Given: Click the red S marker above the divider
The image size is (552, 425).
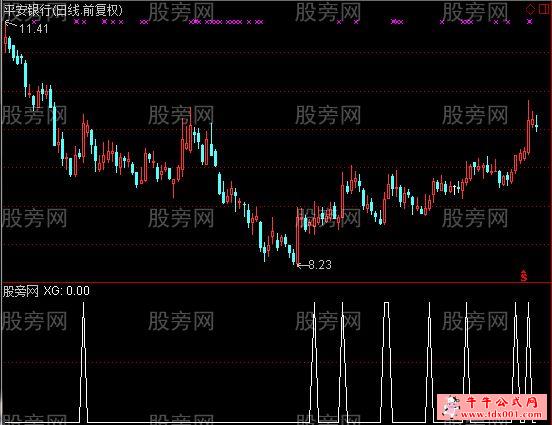Looking at the screenshot, I should click(524, 276).
